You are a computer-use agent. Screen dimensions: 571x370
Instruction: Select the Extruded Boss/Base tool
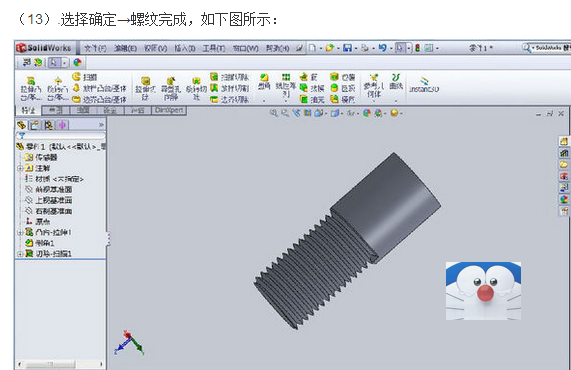31,88
